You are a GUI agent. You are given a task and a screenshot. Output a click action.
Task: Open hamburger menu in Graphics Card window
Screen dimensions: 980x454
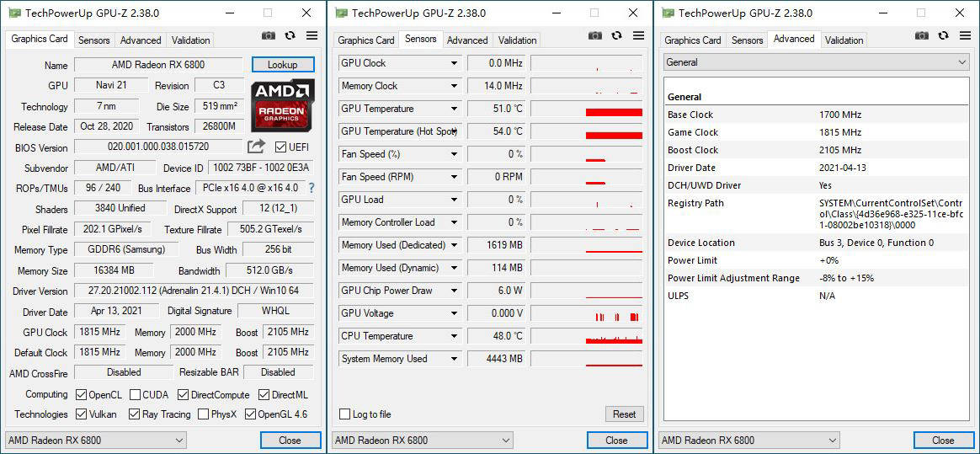coord(312,35)
